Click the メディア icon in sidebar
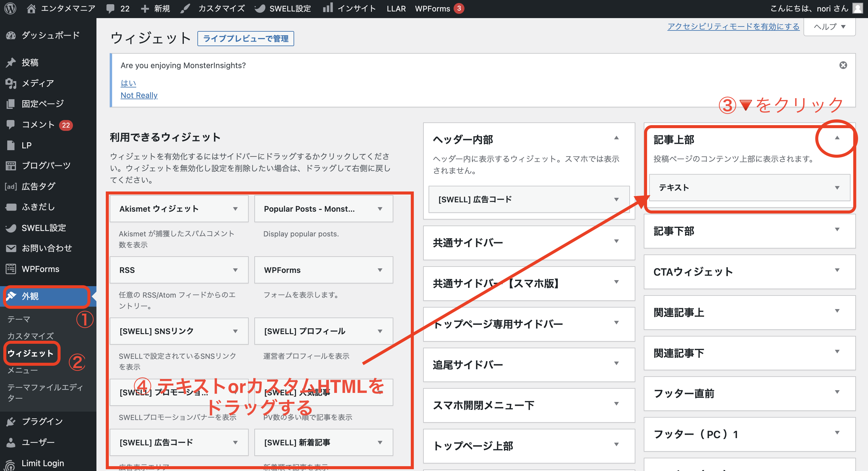 click(x=11, y=83)
